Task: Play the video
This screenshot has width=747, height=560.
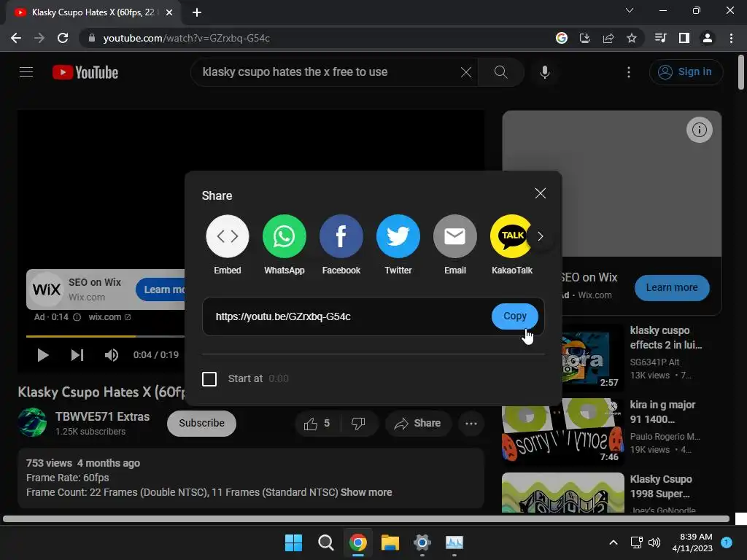Action: click(42, 355)
